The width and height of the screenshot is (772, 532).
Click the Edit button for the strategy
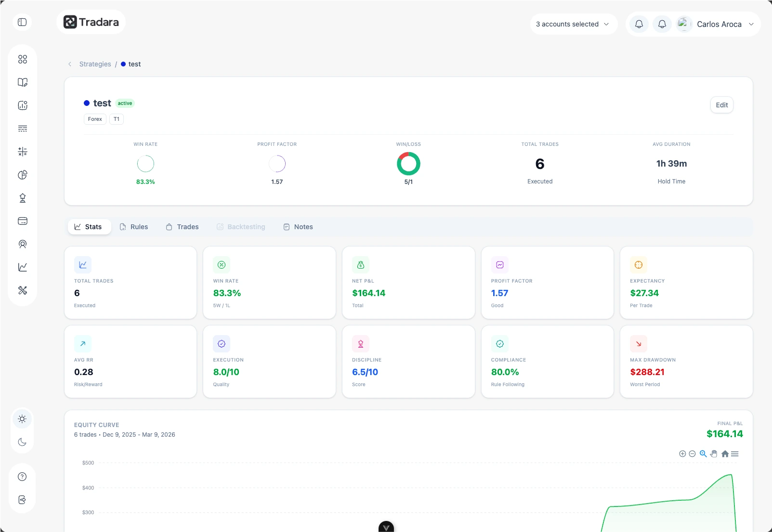tap(721, 105)
